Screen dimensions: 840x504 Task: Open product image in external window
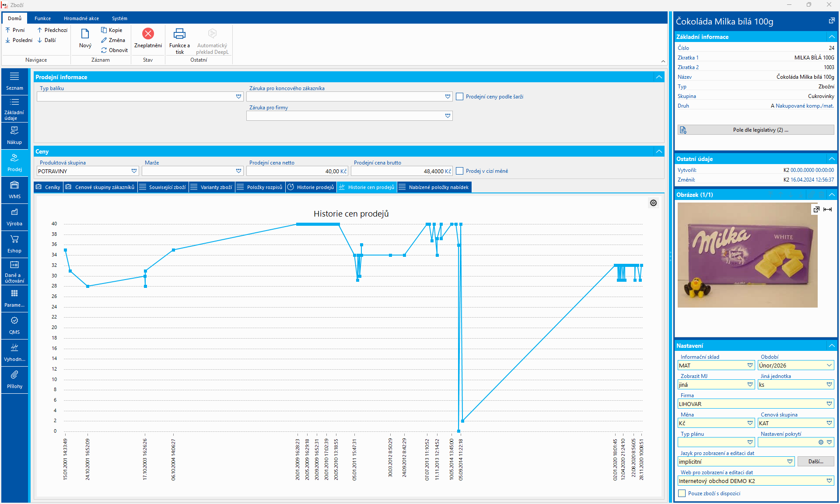tap(816, 210)
